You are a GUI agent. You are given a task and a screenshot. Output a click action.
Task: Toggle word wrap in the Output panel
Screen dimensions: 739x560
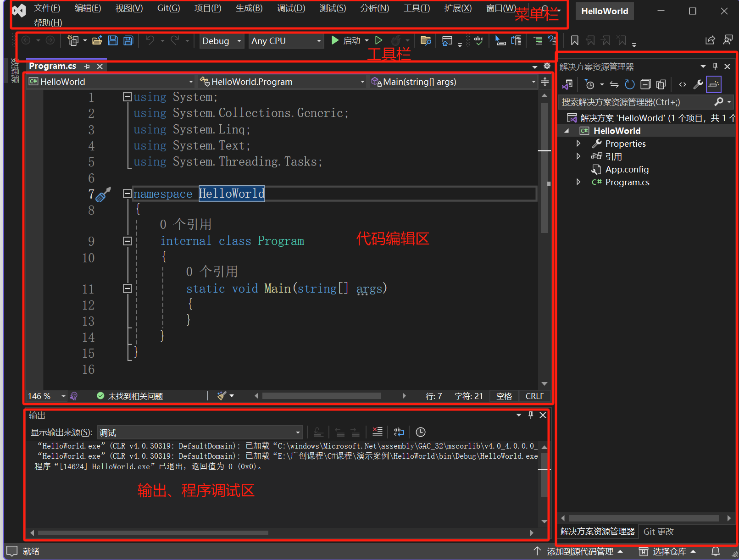(399, 432)
